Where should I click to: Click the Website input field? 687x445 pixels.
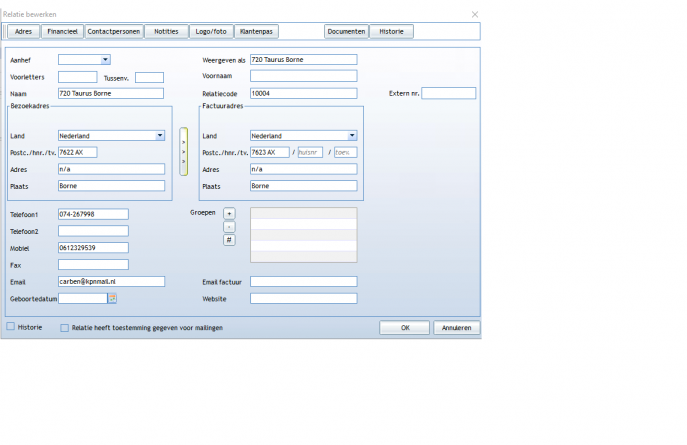[x=304, y=298]
